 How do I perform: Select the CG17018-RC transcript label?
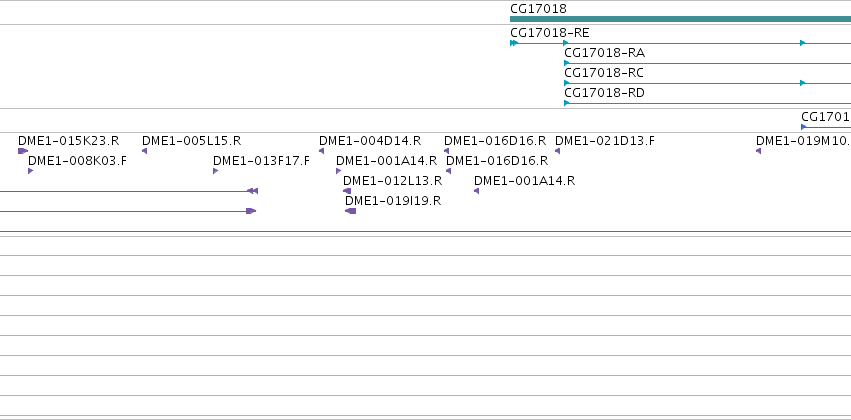pyautogui.click(x=604, y=73)
